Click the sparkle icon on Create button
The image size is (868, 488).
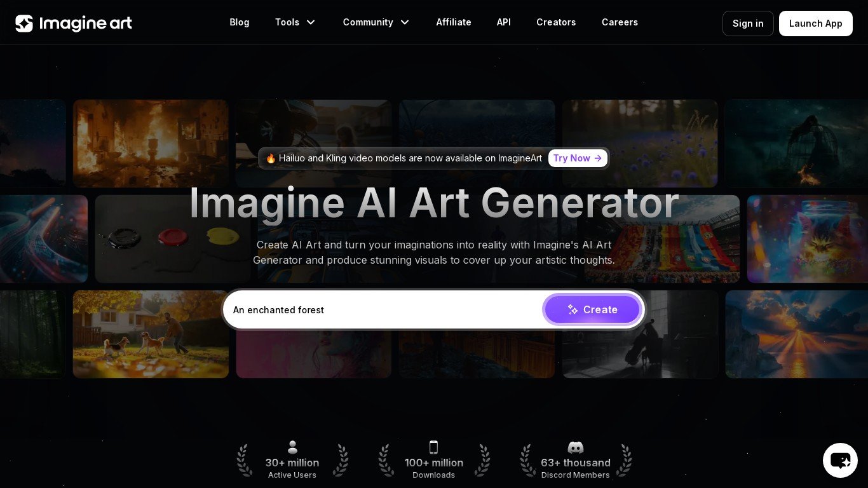pos(573,309)
